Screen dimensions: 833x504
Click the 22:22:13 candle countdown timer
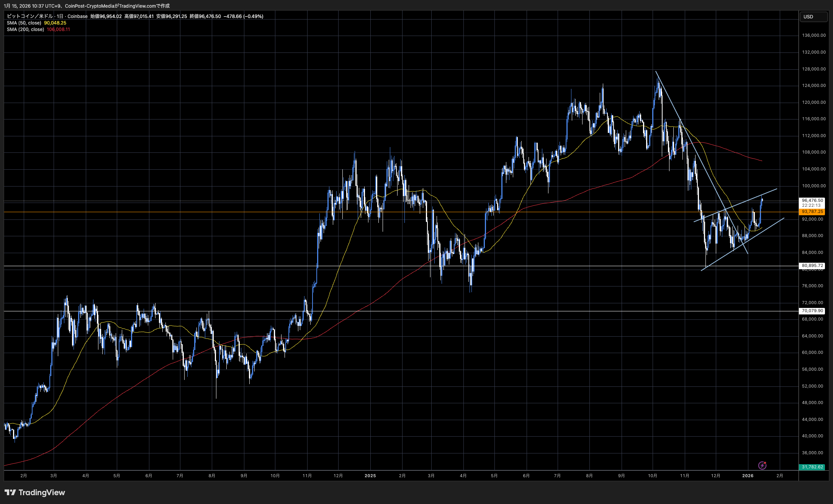(811, 205)
